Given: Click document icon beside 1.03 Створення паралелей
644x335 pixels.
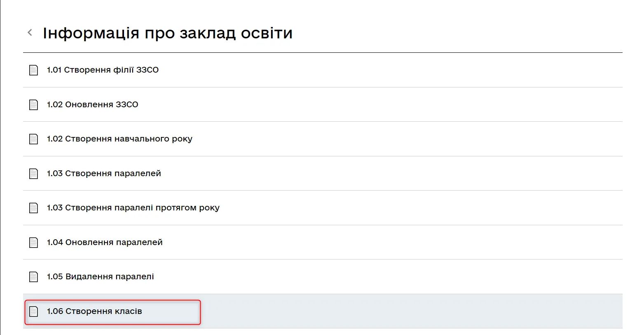Looking at the screenshot, I should [33, 174].
